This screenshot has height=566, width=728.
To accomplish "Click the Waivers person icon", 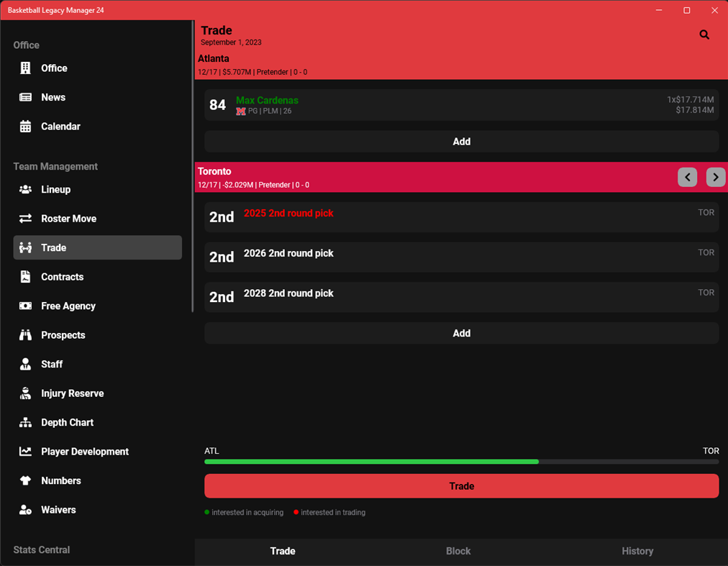I will click(x=25, y=510).
